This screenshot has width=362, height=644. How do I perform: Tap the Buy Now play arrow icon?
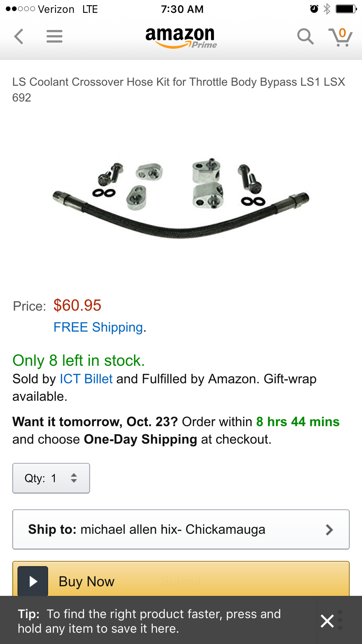pos(33,581)
